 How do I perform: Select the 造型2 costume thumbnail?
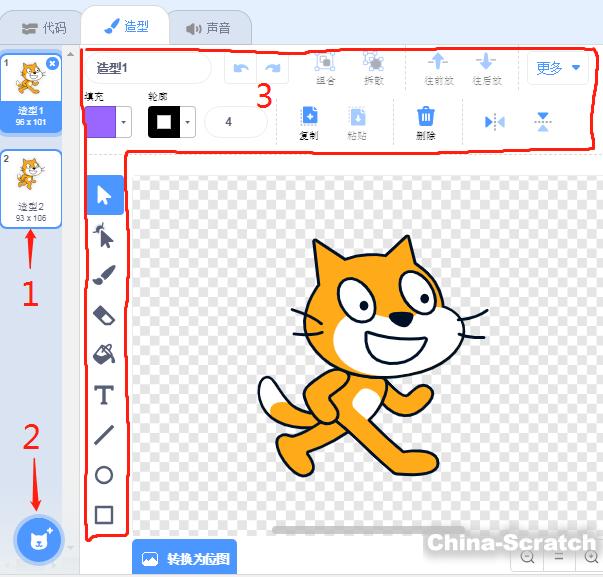pos(30,188)
